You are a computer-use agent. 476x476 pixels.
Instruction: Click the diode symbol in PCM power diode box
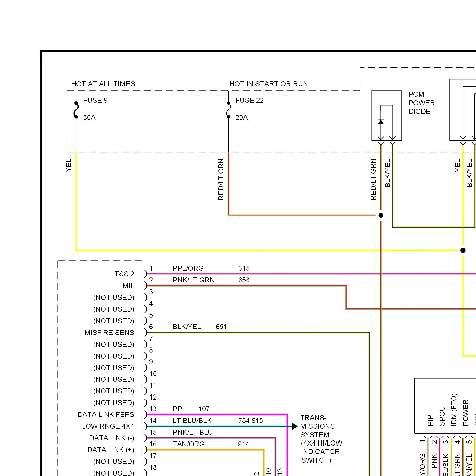[x=381, y=122]
